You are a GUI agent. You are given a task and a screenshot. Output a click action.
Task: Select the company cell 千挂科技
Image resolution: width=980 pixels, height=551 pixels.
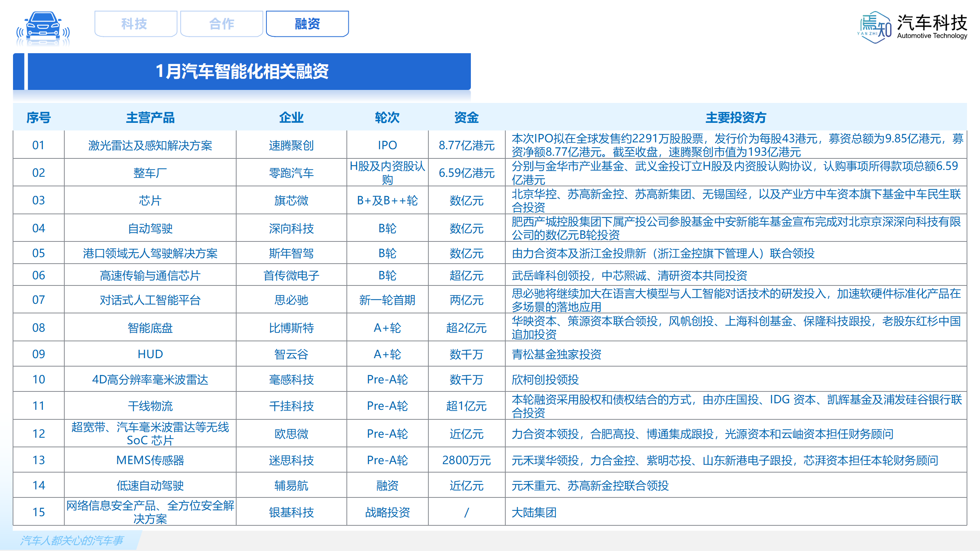[x=291, y=406]
